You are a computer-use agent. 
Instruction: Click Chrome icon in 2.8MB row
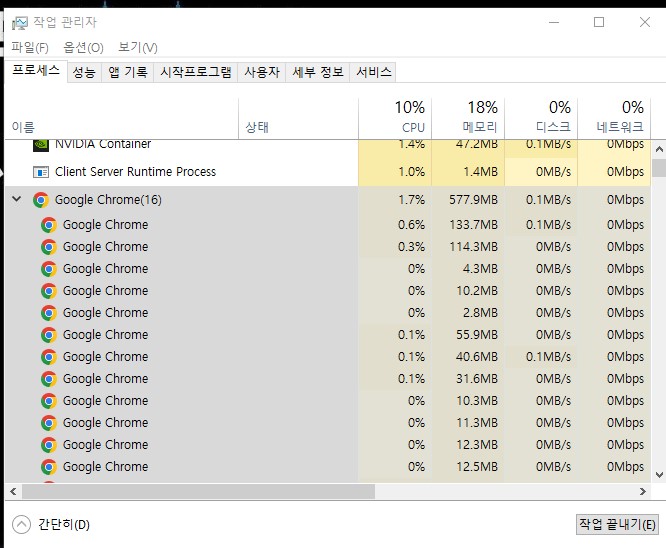pos(49,313)
